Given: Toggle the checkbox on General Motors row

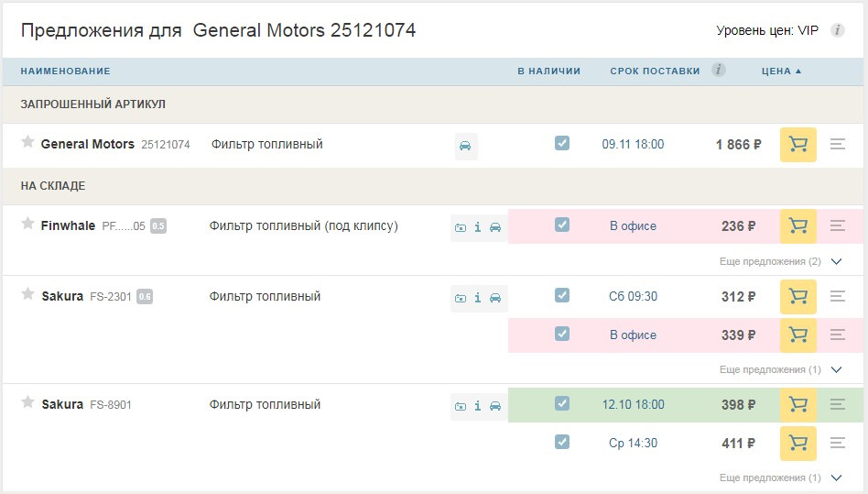Looking at the screenshot, I should coord(562,143).
